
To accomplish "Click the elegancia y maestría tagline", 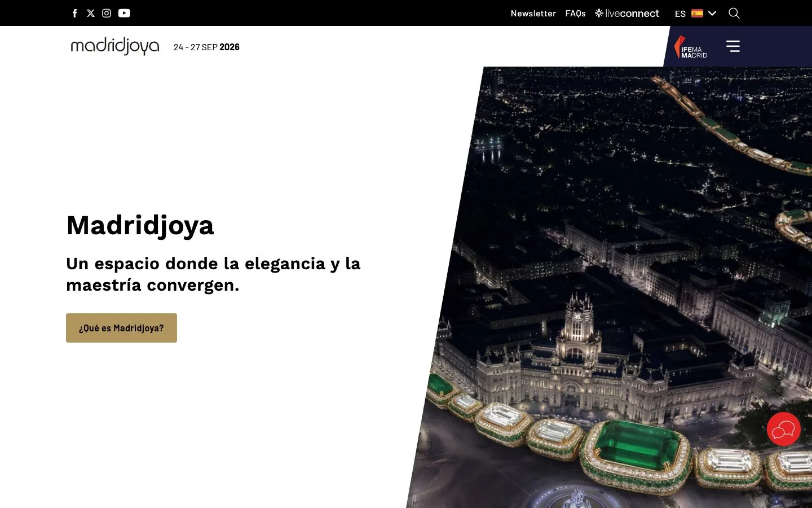I will point(213,274).
